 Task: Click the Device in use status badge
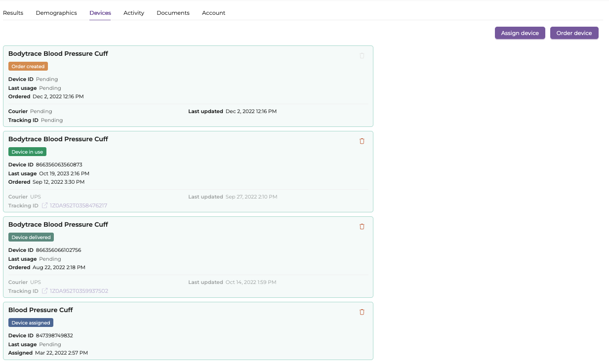[27, 152]
